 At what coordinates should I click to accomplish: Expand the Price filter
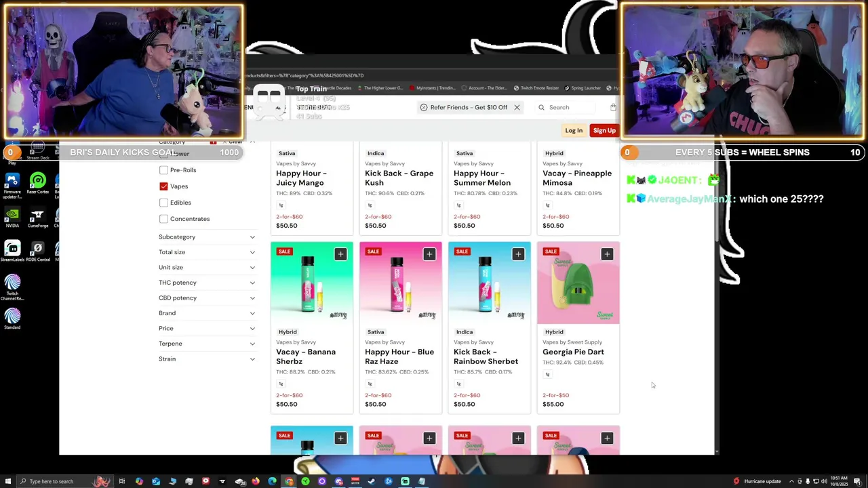tap(207, 328)
